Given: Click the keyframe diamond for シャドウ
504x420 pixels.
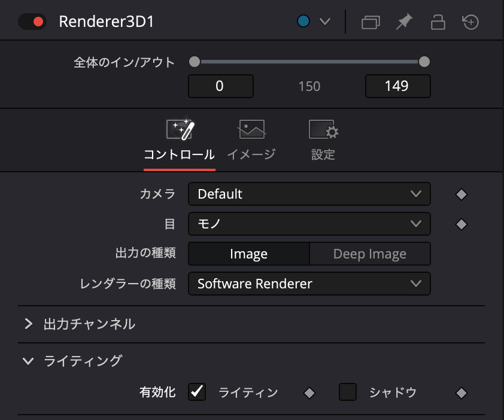Looking at the screenshot, I should pyautogui.click(x=462, y=393).
